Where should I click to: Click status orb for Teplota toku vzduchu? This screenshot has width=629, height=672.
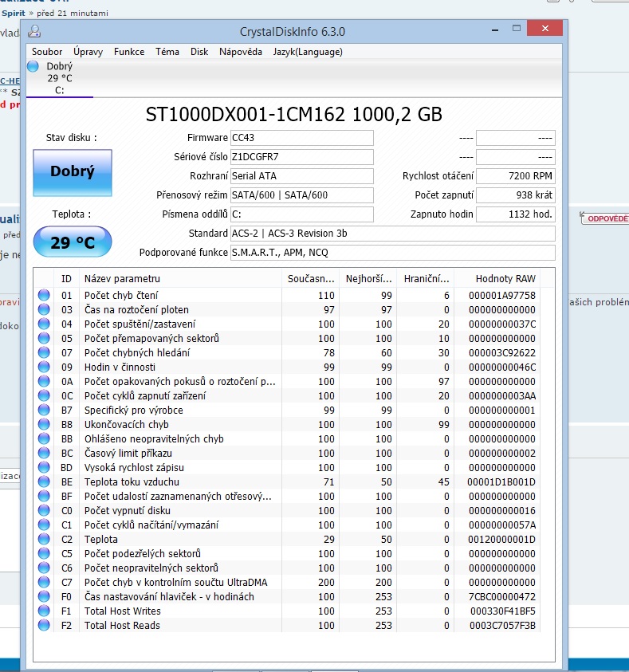coord(44,481)
